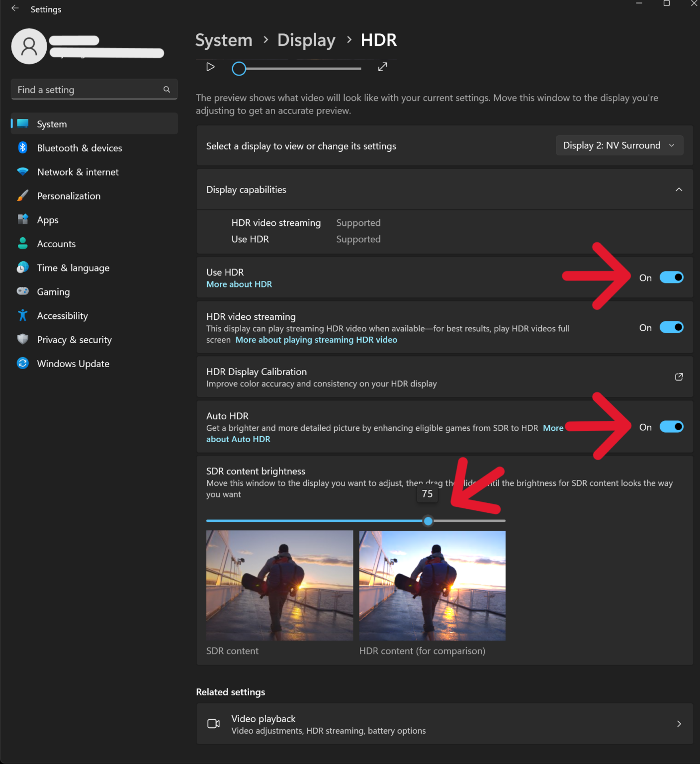Viewport: 700px width, 764px height.
Task: Play the HDR preview video
Action: [x=210, y=67]
